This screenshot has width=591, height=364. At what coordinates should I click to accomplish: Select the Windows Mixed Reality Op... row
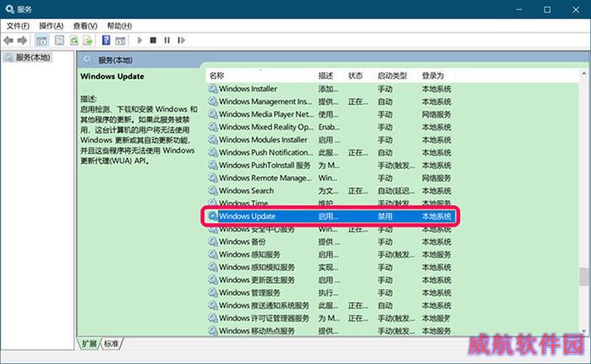coord(330,128)
